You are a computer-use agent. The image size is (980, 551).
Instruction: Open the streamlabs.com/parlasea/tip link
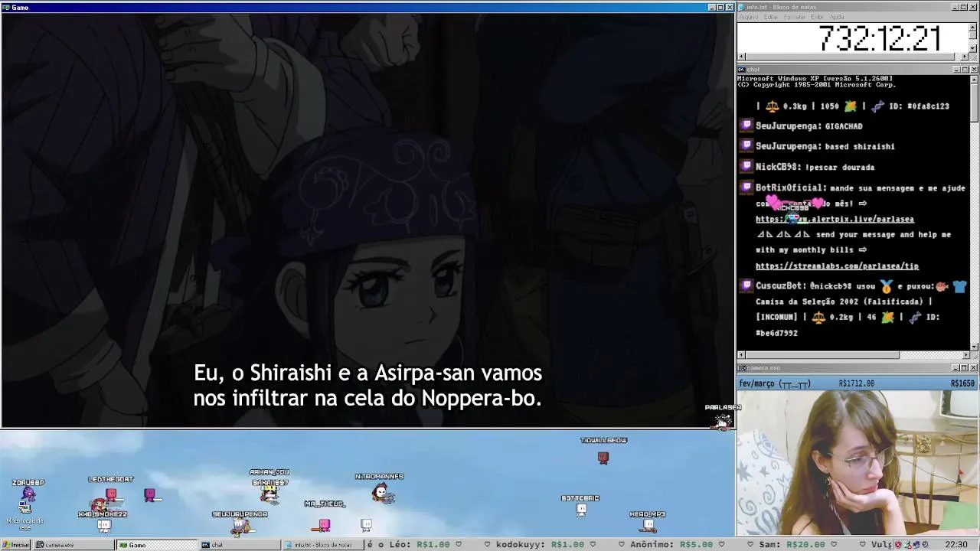[837, 266]
